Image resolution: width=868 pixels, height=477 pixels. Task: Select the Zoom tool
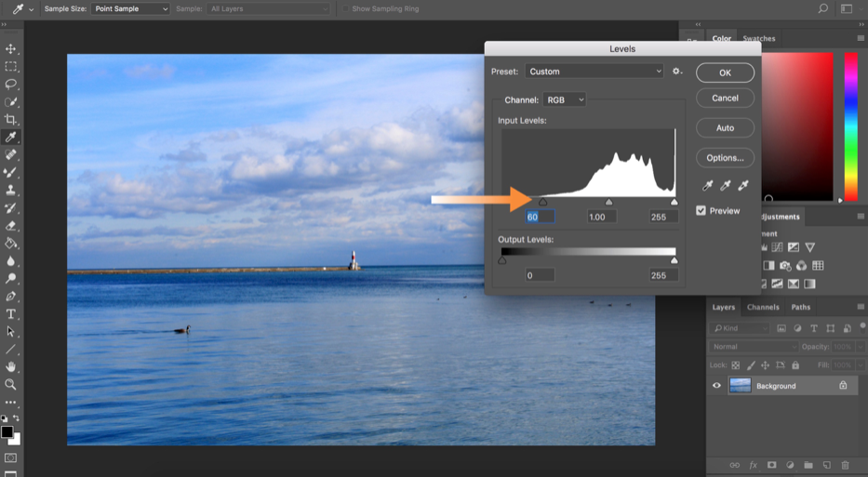tap(10, 384)
